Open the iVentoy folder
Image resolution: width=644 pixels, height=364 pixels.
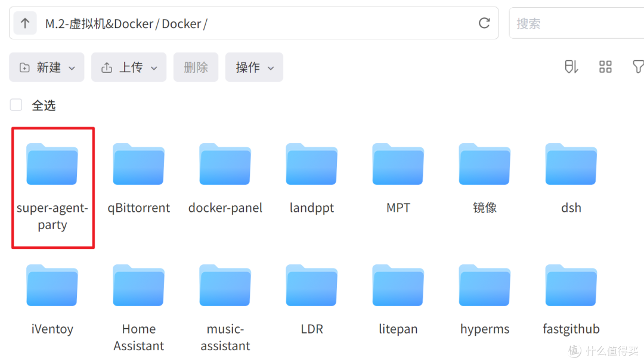pyautogui.click(x=52, y=285)
